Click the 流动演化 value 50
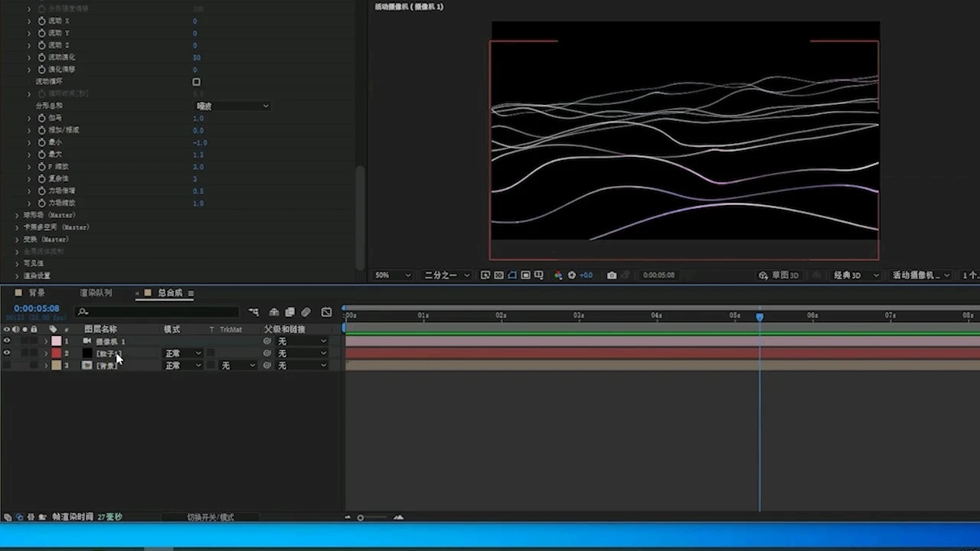980x551 pixels. 197,57
